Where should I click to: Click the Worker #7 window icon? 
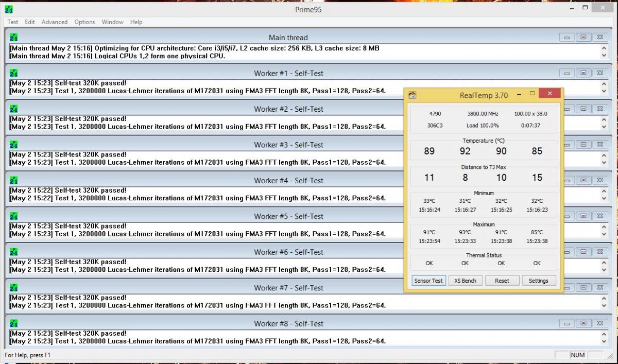pyautogui.click(x=14, y=288)
